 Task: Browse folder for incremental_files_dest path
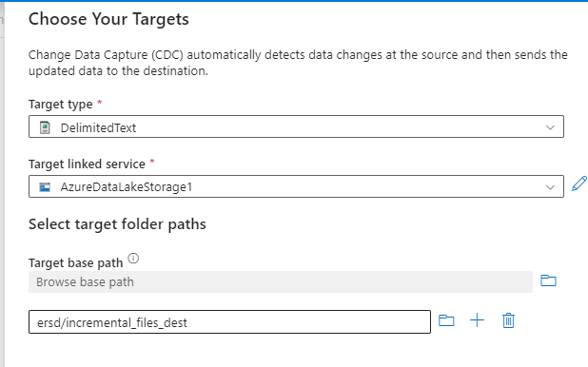(446, 321)
